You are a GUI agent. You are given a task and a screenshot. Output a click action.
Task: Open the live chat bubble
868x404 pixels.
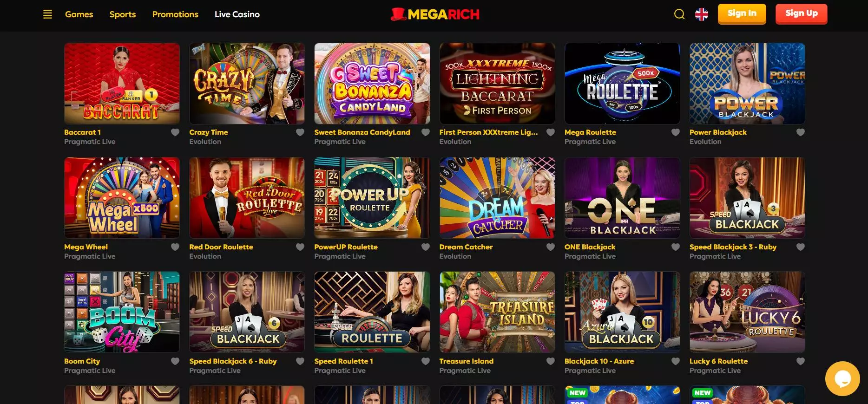coord(842,378)
